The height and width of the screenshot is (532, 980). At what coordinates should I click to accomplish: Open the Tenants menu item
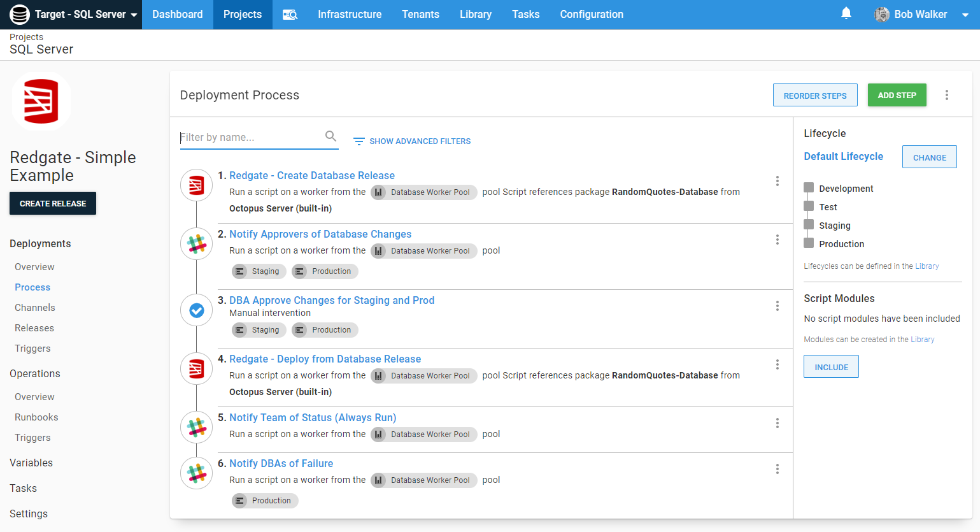420,14
